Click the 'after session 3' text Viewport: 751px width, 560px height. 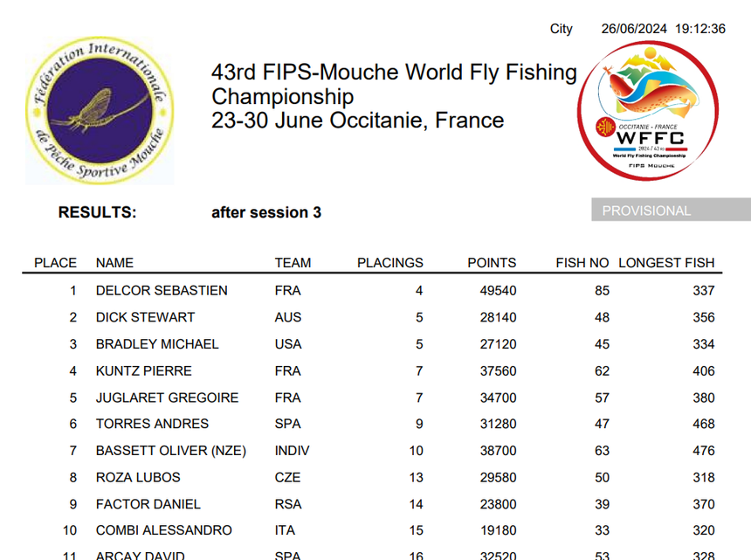click(265, 212)
